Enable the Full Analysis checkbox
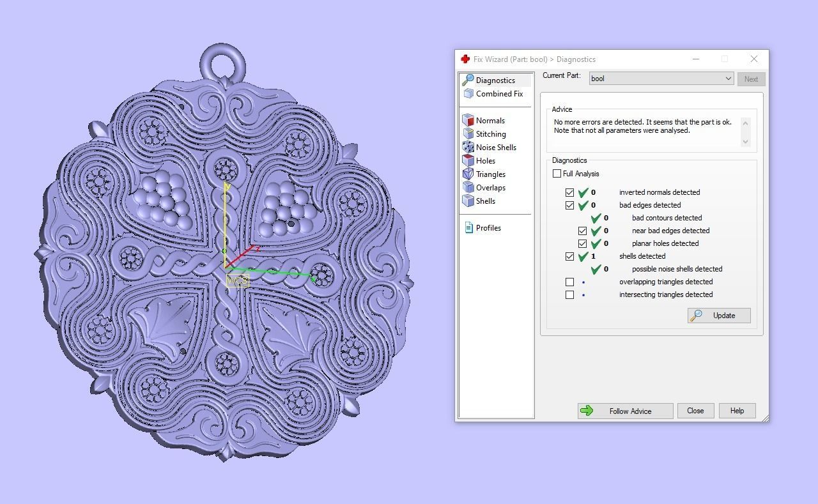The height and width of the screenshot is (504, 818). 557,174
